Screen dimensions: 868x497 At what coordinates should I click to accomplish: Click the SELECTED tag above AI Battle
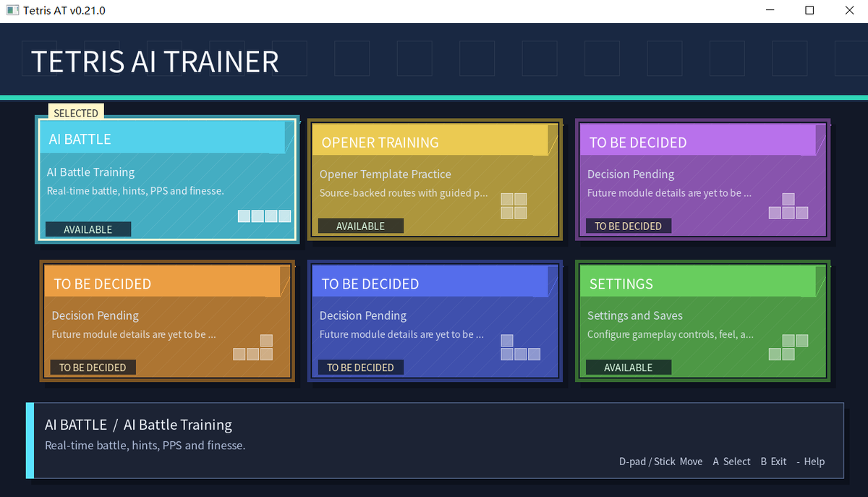[76, 113]
